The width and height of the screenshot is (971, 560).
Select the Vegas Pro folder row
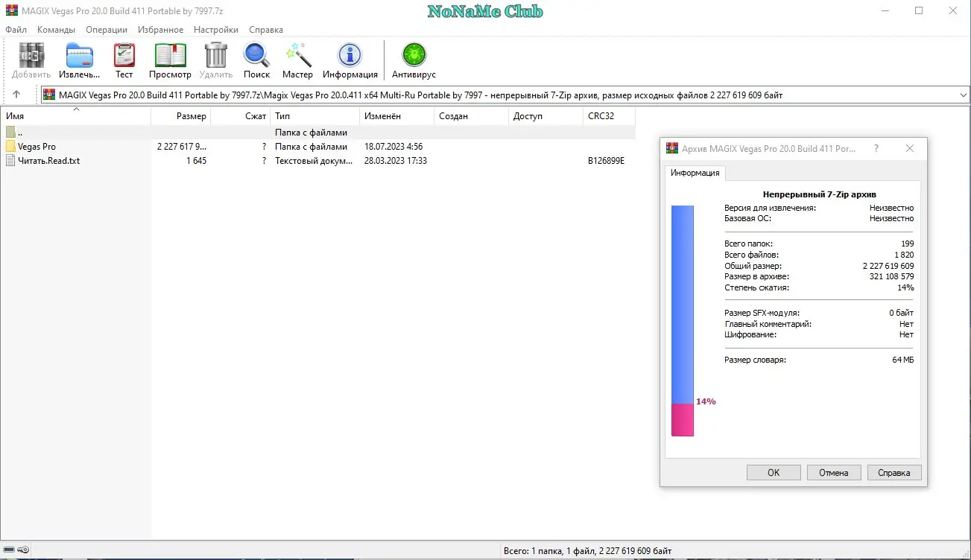318,147
